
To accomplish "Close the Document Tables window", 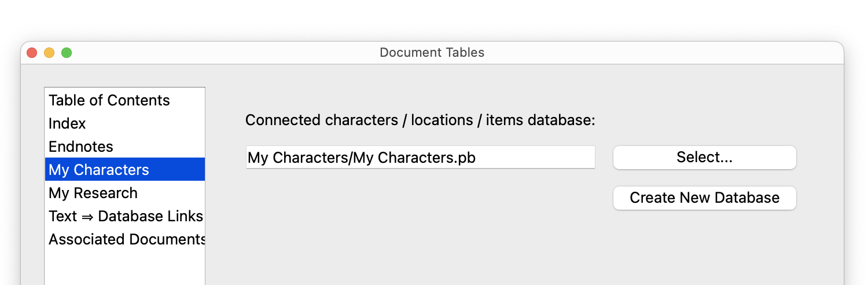I will coord(32,53).
